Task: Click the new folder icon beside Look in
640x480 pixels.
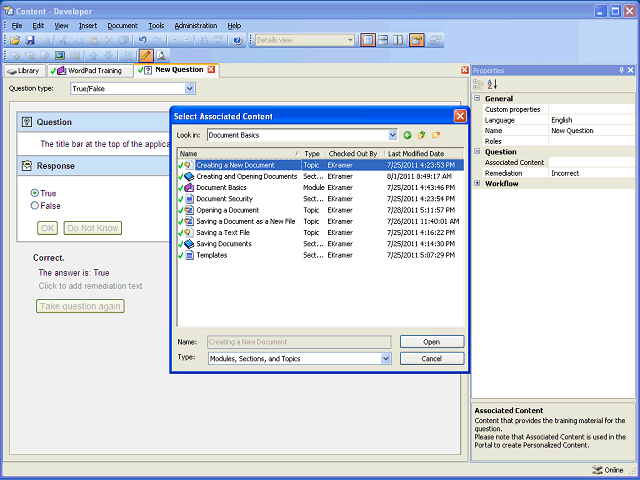Action: (x=436, y=135)
